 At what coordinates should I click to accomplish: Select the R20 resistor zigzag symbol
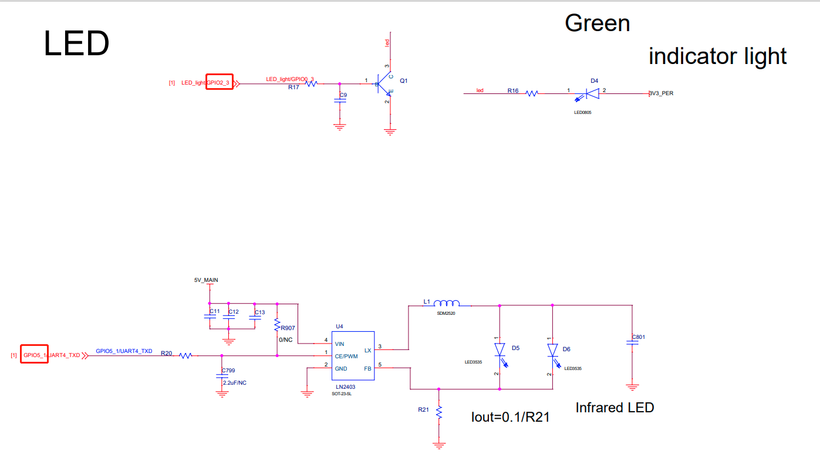click(x=186, y=356)
